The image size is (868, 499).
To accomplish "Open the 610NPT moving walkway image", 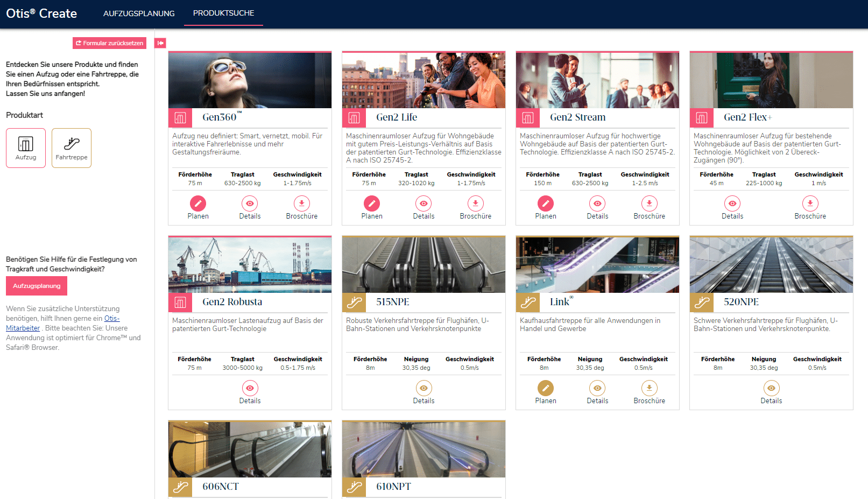I will (x=424, y=449).
